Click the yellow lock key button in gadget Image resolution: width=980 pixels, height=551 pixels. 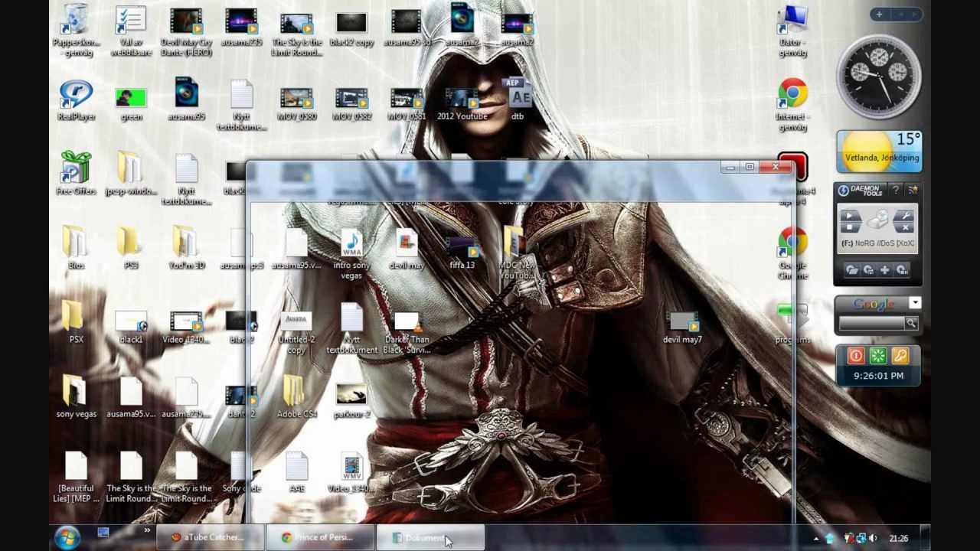click(x=900, y=356)
